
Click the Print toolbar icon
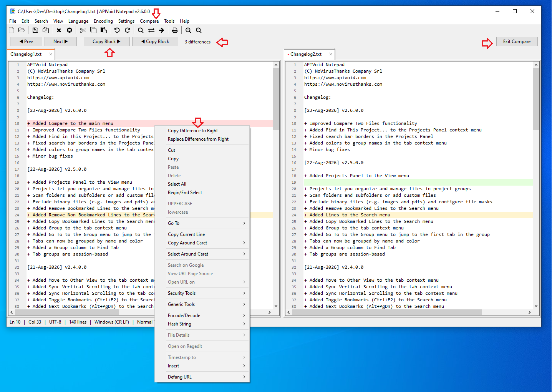[175, 30]
